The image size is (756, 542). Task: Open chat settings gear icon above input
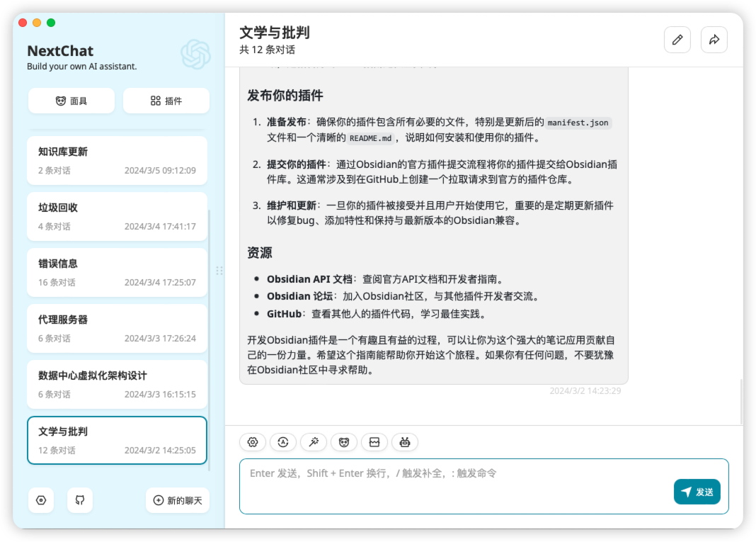[253, 442]
